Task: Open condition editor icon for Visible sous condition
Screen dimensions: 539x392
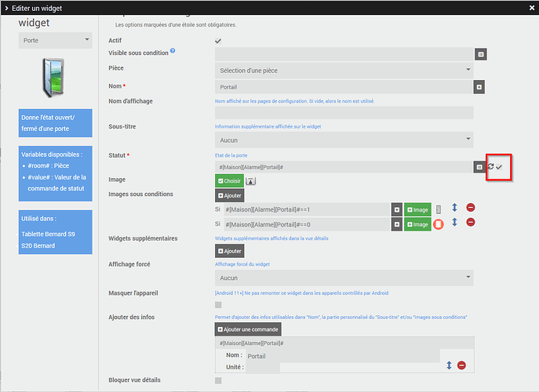Action: point(480,54)
